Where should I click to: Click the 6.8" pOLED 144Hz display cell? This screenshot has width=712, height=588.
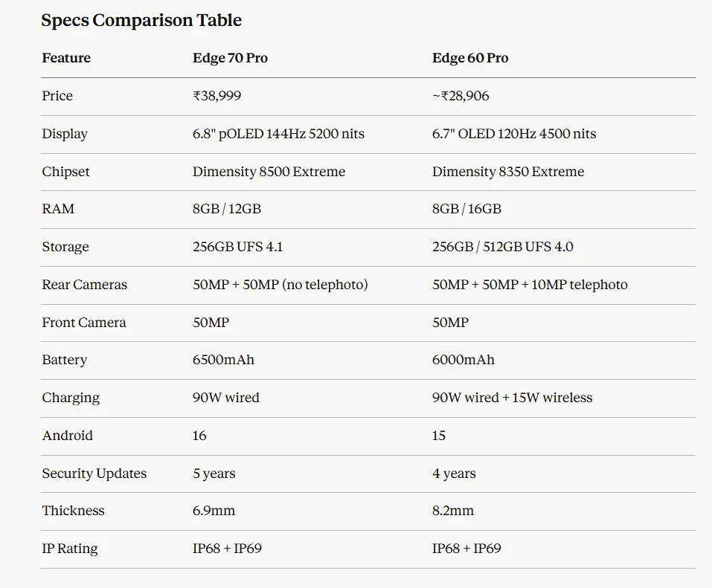click(278, 134)
